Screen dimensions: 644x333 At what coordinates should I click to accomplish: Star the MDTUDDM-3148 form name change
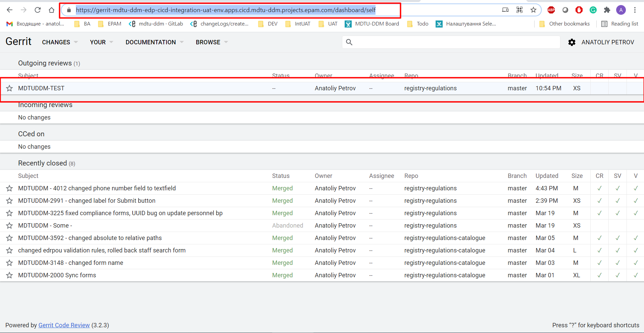[x=9, y=263]
